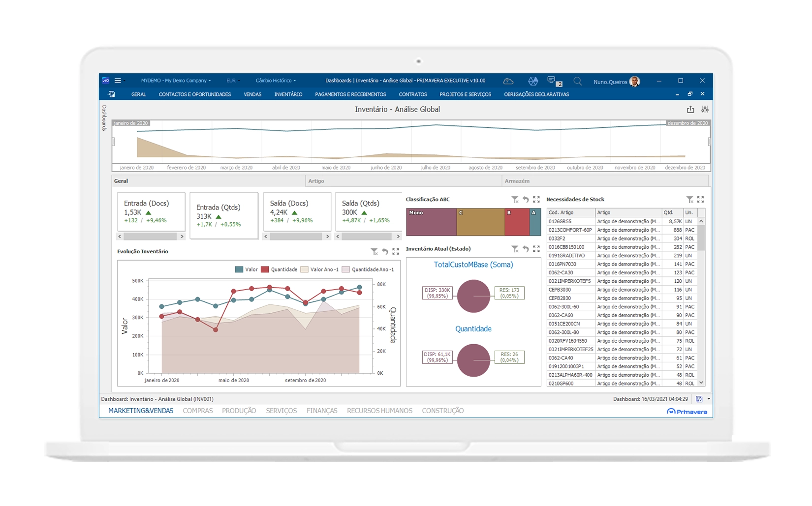Screen dimensions: 812x506
Task: Select the B segment in ABC bar
Action: tap(517, 222)
